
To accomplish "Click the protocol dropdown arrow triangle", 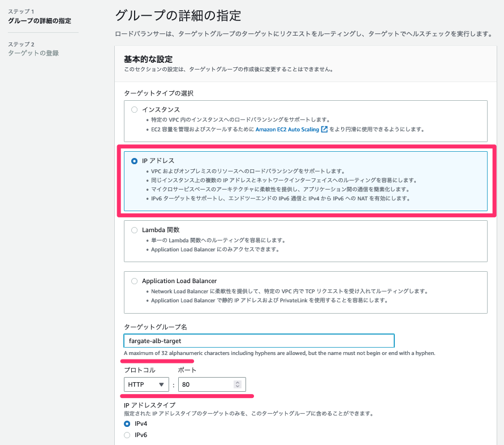I will (161, 384).
